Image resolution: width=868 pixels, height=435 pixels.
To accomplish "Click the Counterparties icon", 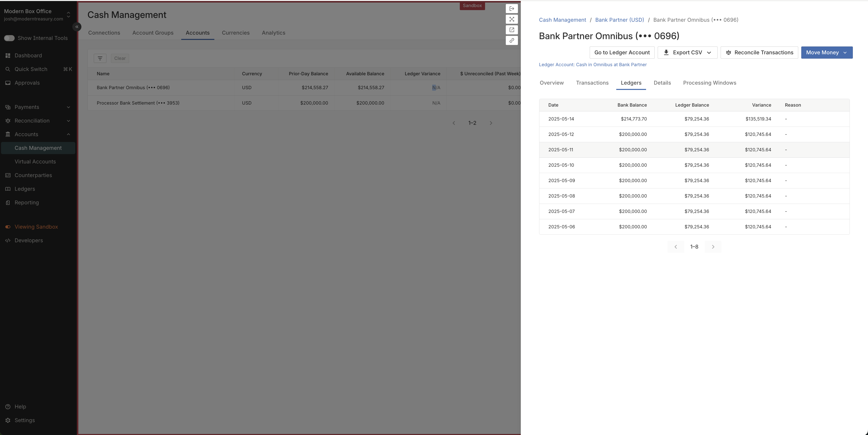I will click(8, 175).
